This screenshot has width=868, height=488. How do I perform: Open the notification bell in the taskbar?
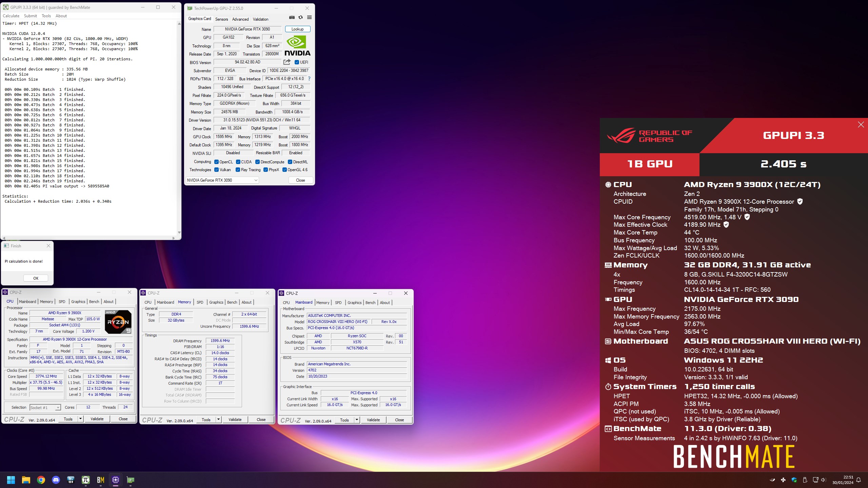tap(859, 480)
